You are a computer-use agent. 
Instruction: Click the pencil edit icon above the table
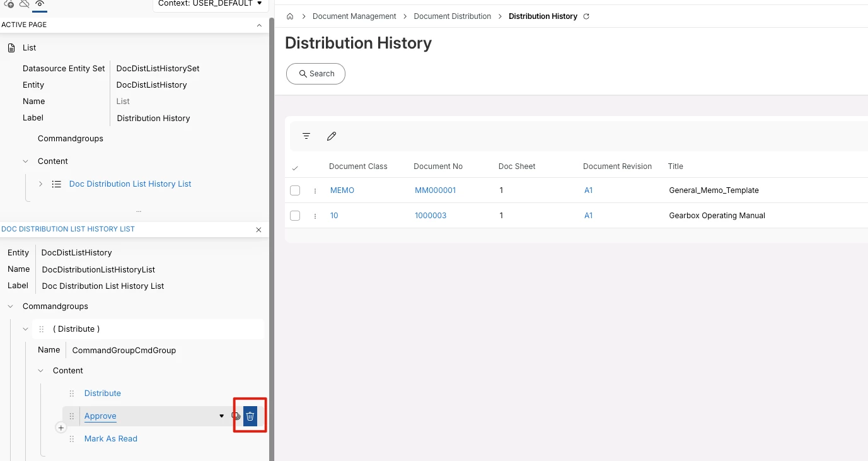click(x=332, y=136)
